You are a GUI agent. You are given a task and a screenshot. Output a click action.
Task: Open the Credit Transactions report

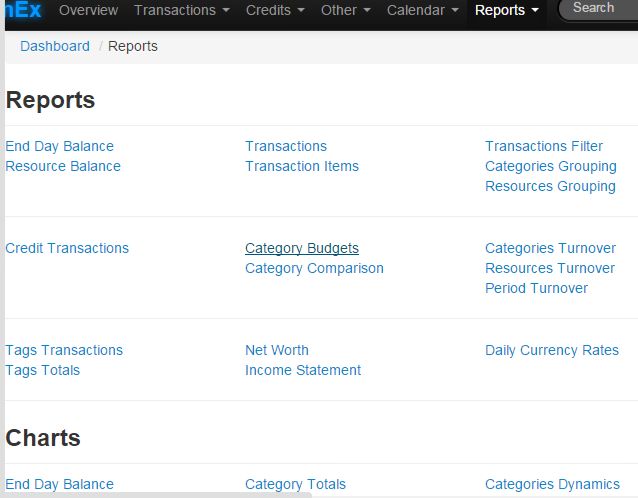[x=67, y=248]
